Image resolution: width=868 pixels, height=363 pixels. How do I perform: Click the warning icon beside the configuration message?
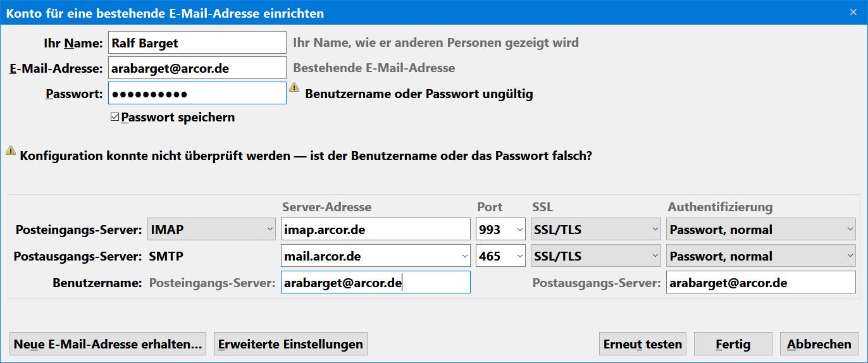[11, 151]
